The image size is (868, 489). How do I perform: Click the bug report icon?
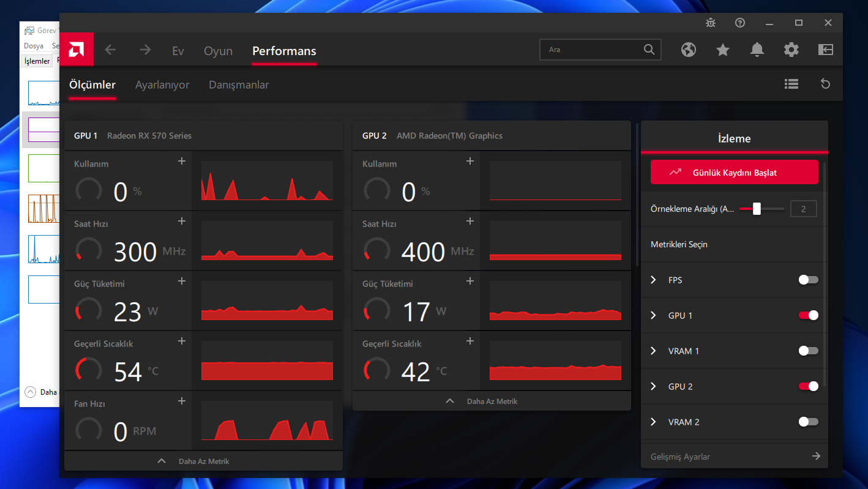(x=711, y=23)
